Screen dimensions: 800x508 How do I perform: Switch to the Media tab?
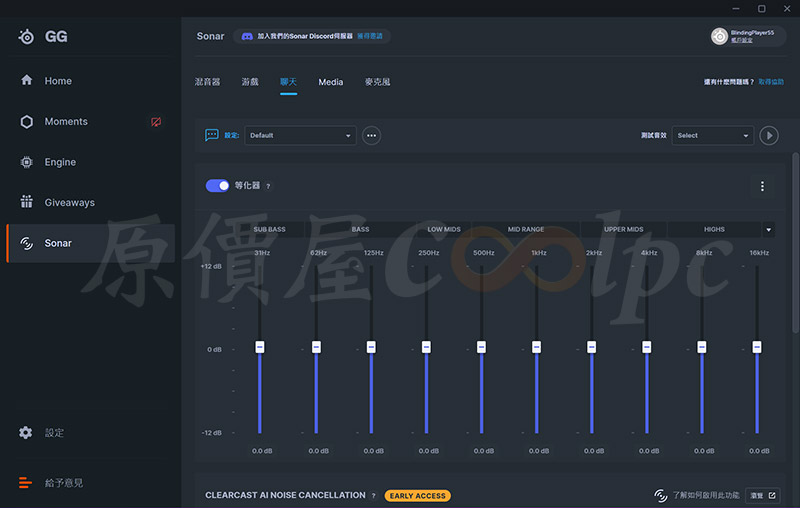pyautogui.click(x=330, y=82)
